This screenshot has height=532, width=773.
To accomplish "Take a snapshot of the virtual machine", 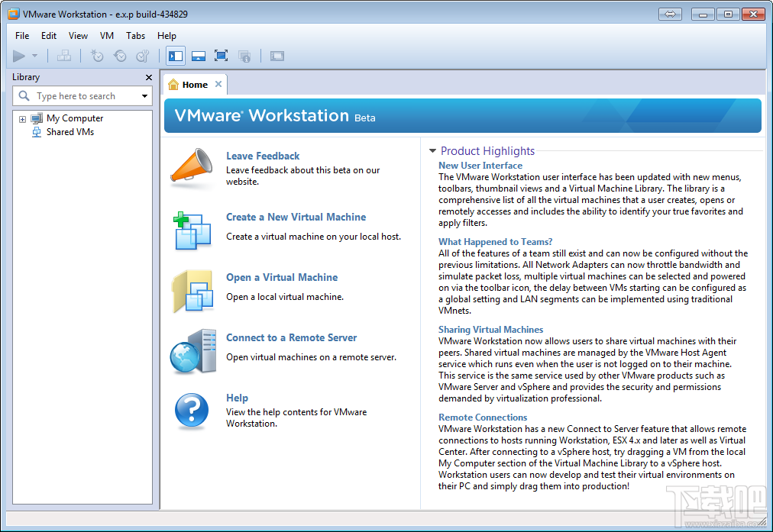I will tap(97, 56).
